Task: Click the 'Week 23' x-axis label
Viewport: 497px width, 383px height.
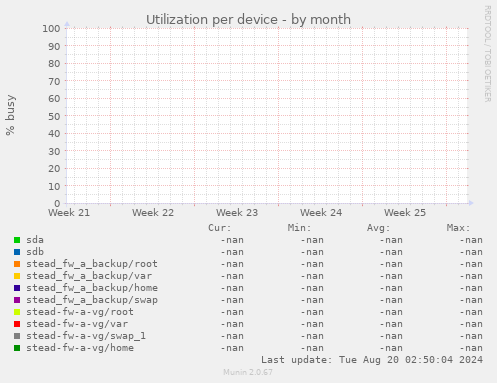Action: pos(237,213)
